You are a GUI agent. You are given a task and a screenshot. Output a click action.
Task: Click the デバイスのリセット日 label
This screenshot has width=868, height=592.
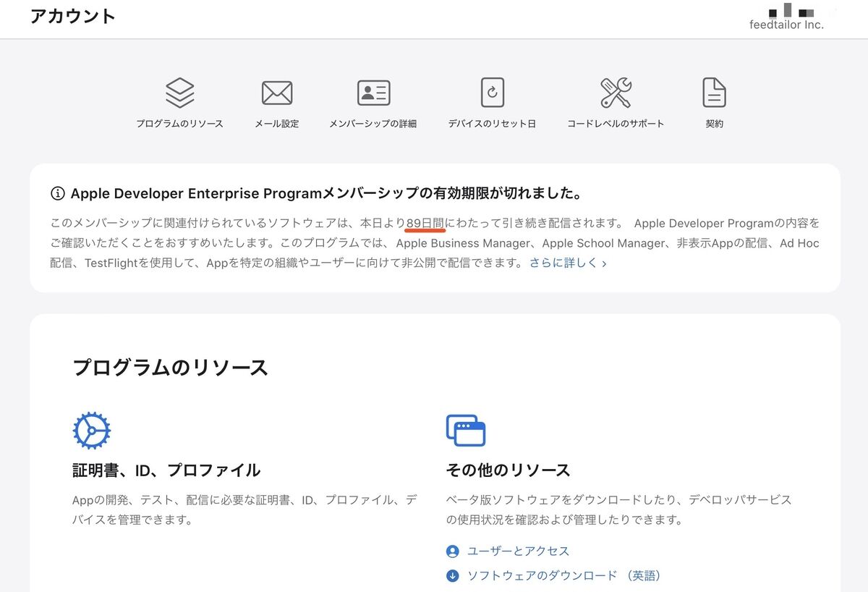[493, 124]
